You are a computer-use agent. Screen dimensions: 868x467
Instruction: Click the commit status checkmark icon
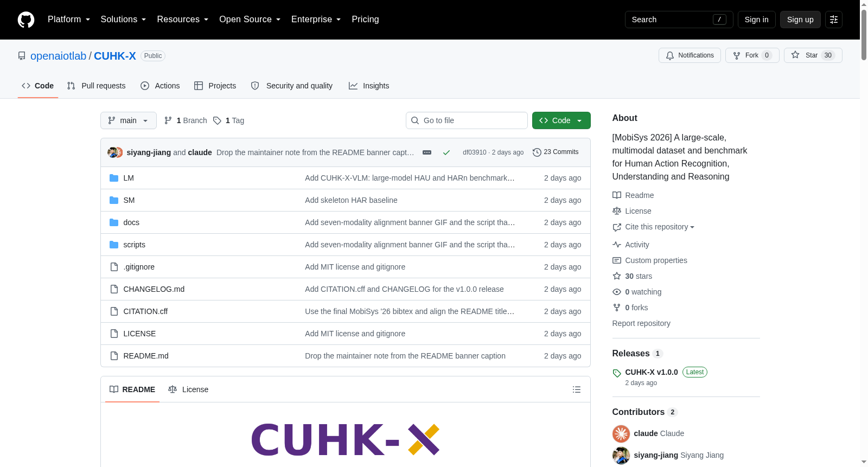pos(446,152)
